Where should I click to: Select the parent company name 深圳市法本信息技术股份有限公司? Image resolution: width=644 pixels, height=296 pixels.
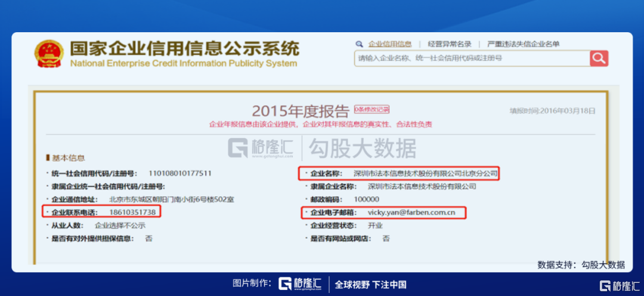pos(422,186)
